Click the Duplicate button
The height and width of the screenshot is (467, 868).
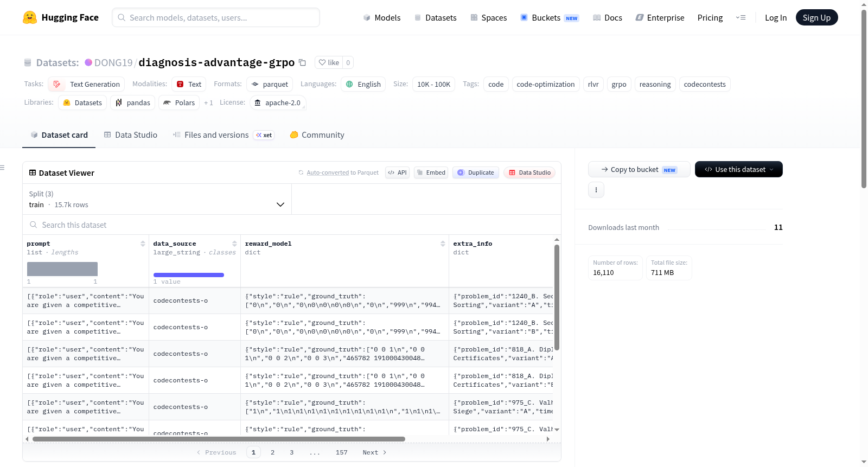click(x=476, y=172)
